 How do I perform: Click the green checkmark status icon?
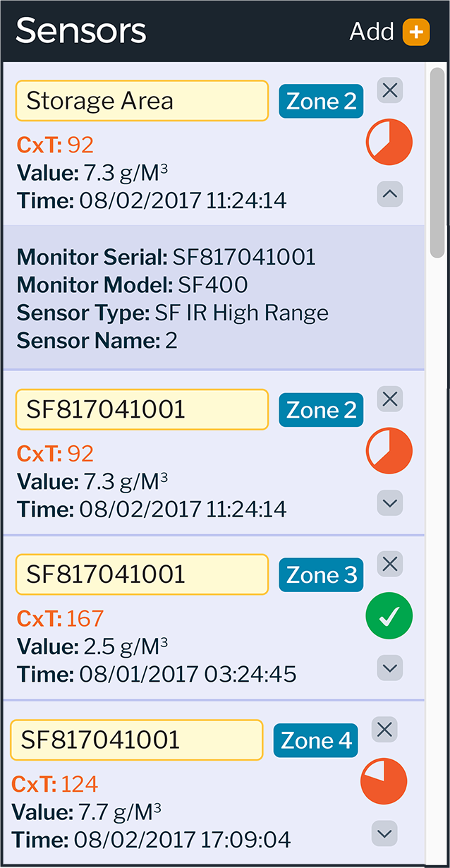(x=389, y=616)
